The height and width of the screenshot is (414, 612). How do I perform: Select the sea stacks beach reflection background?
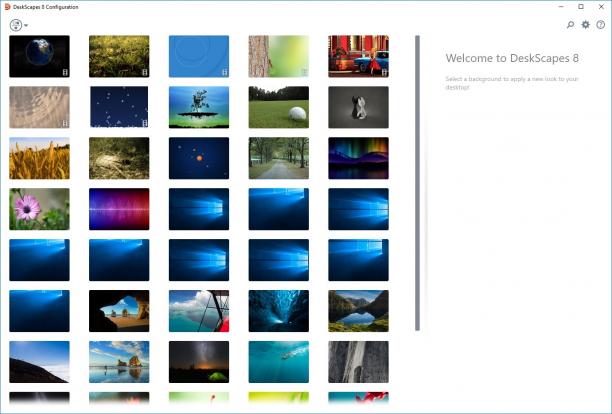[x=119, y=362]
